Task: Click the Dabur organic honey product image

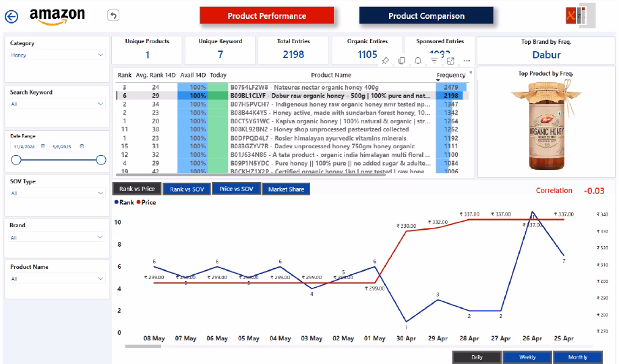Action: click(546, 125)
